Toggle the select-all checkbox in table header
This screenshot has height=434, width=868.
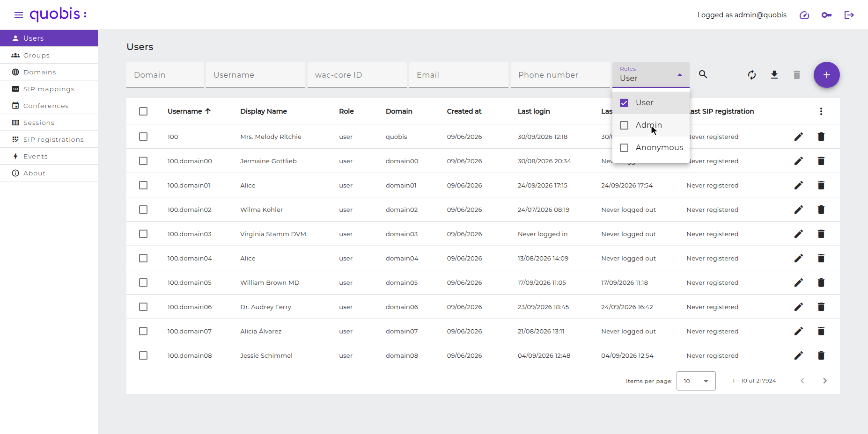tap(143, 111)
